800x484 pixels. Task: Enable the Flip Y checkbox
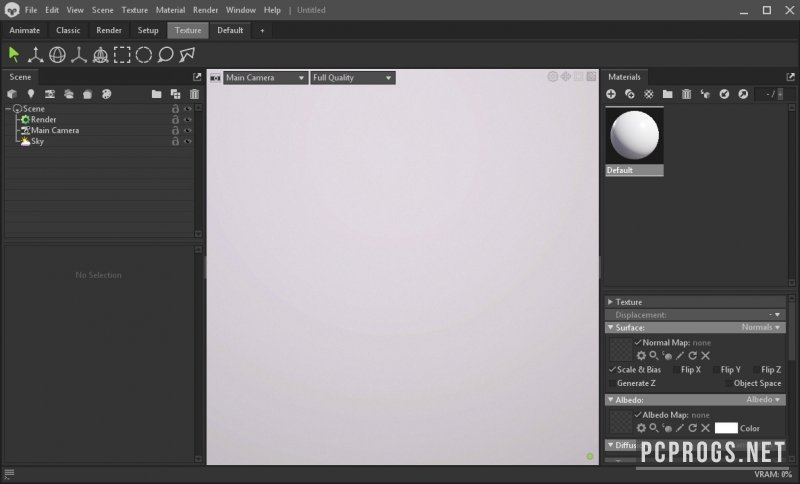pyautogui.click(x=714, y=370)
